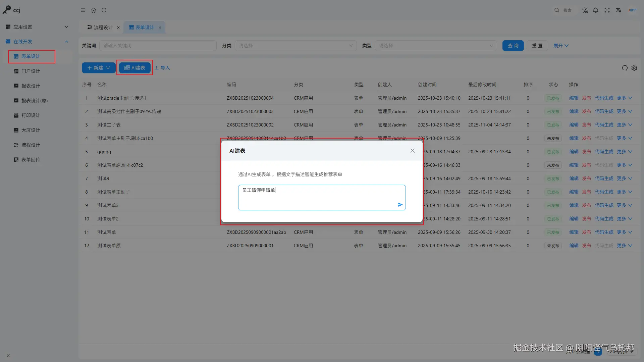Click 代码生成 for 测试主子表

pyautogui.click(x=604, y=125)
